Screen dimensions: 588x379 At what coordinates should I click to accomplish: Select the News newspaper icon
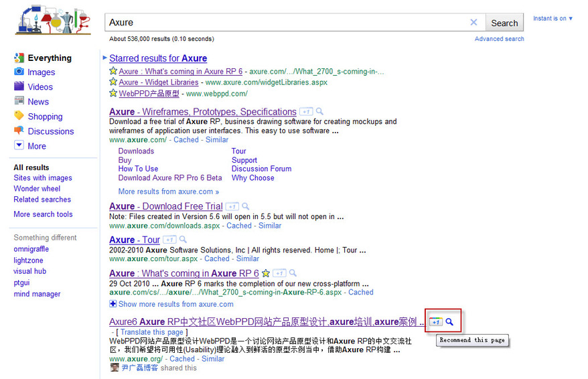pos(19,100)
